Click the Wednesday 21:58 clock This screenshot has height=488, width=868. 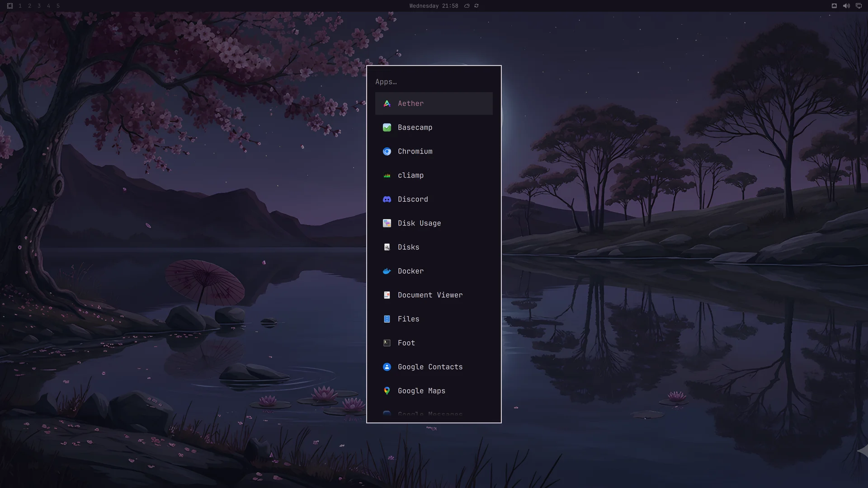(x=434, y=6)
